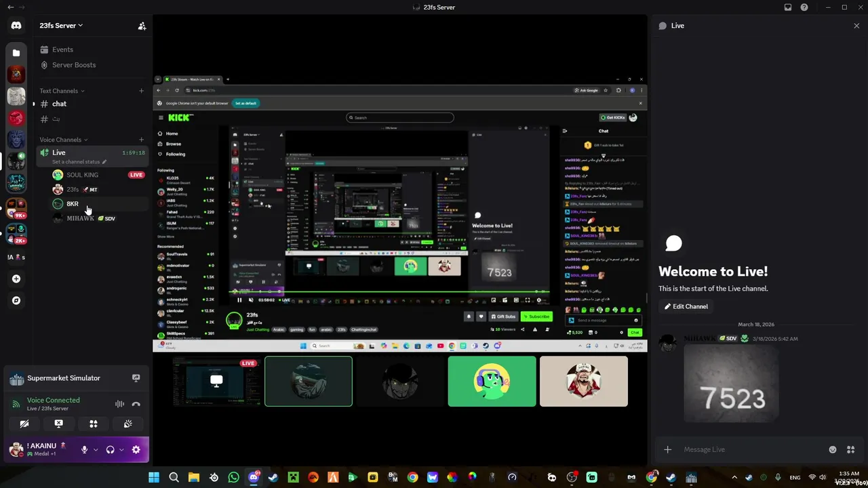
Task: Select the green avatar participant tile
Action: [492, 382]
